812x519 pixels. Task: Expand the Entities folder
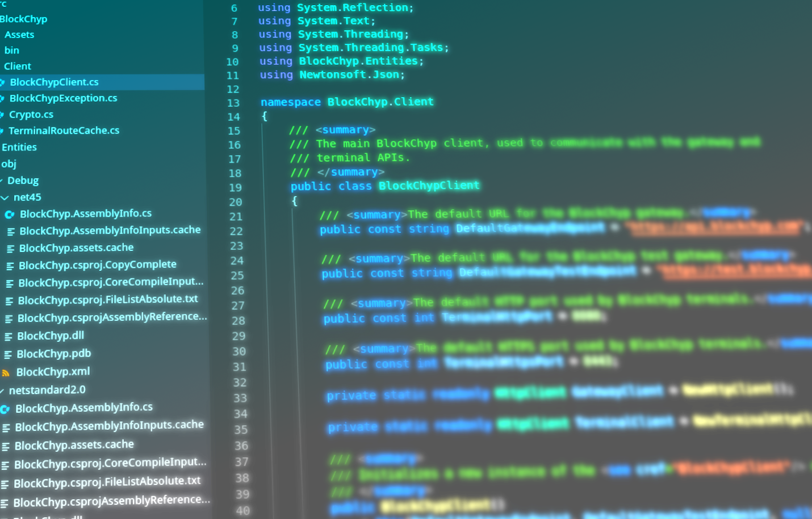click(x=19, y=148)
